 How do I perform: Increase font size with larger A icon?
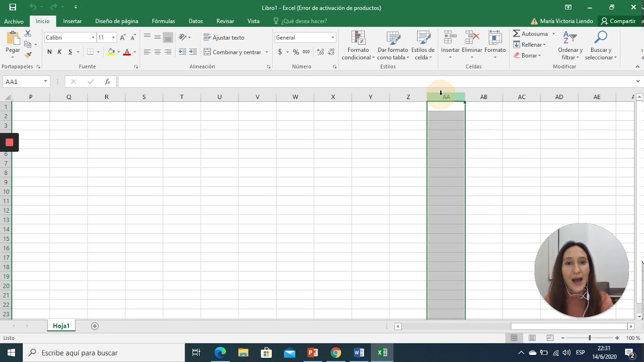click(123, 38)
